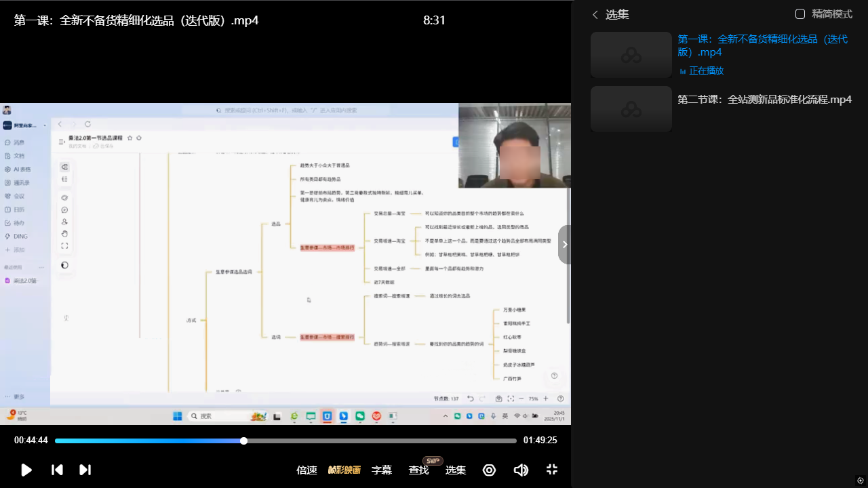The height and width of the screenshot is (488, 868).
Task: Play 第二节课：全站测新品标准化流程.mp4
Action: (764, 100)
